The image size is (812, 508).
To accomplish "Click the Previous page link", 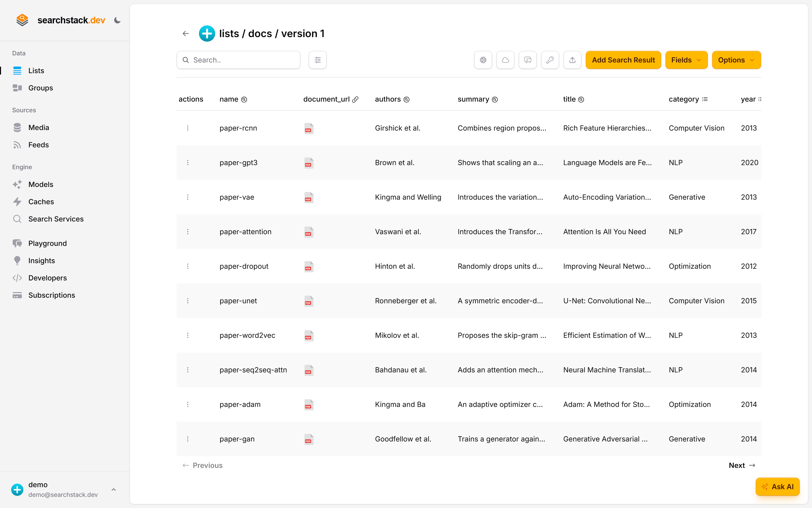I will (202, 465).
